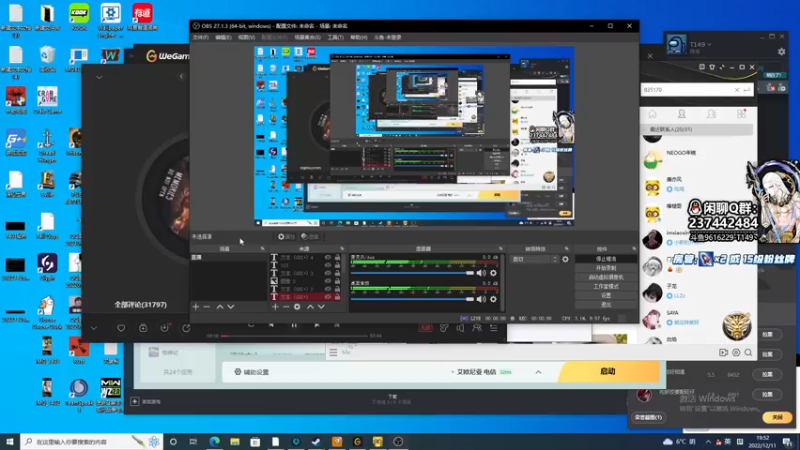Move the scene down in Scenes panel
800x450 pixels.
click(231, 307)
